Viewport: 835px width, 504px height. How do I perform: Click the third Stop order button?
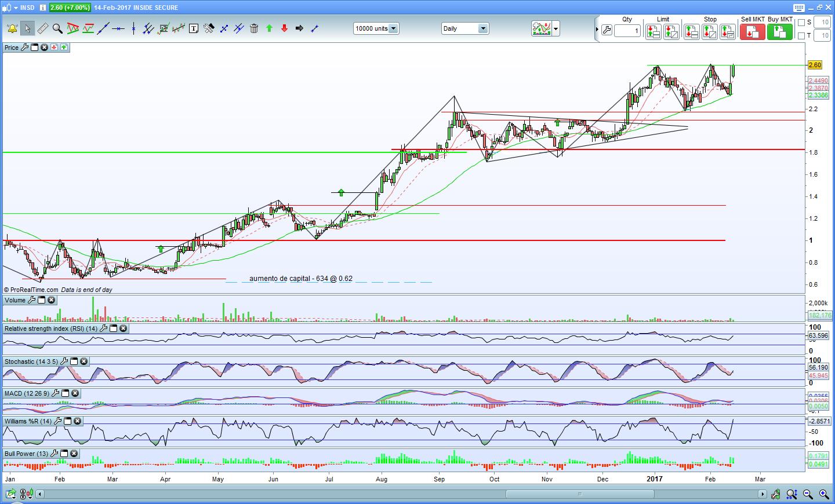click(x=728, y=32)
